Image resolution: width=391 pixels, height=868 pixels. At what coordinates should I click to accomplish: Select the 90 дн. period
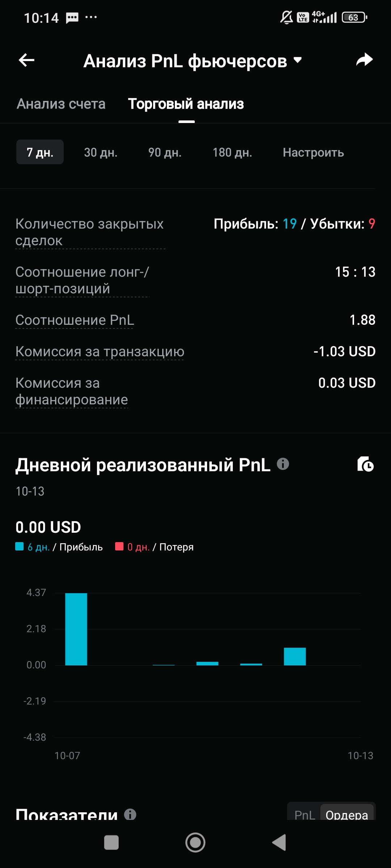pos(165,152)
